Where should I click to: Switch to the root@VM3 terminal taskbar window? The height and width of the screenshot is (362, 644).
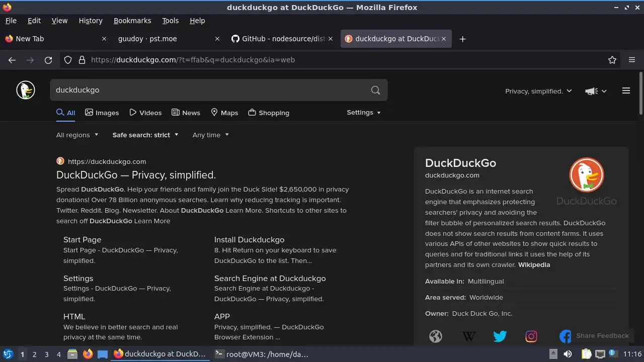(x=262, y=354)
